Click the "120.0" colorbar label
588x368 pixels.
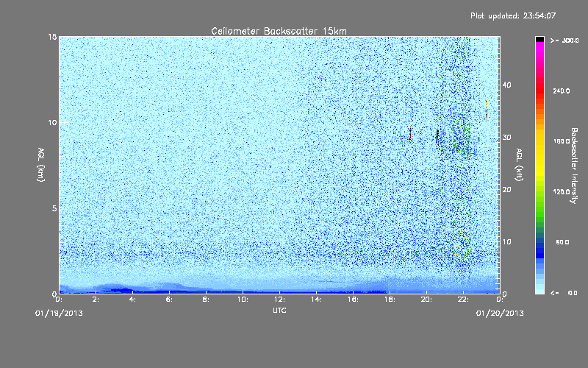(x=562, y=192)
